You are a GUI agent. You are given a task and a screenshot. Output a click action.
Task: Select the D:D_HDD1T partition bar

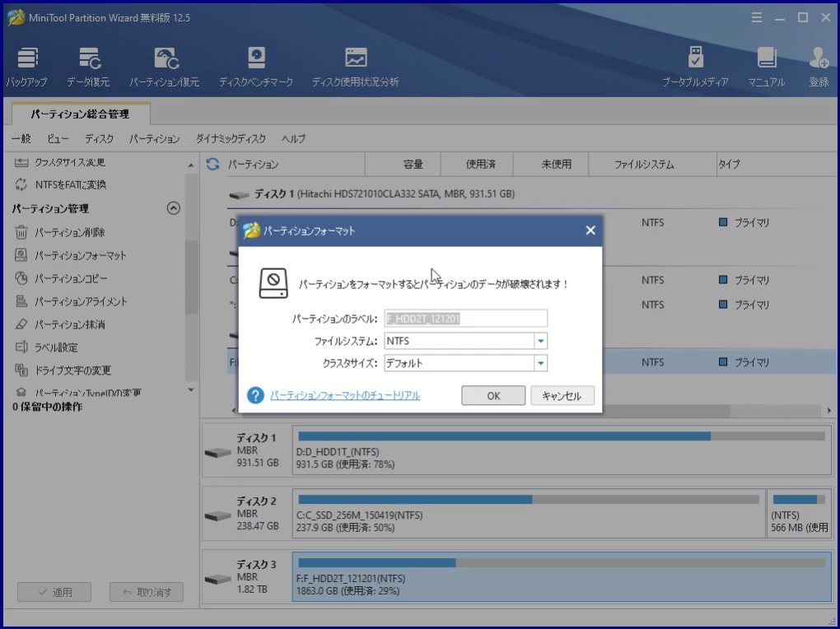click(562, 450)
